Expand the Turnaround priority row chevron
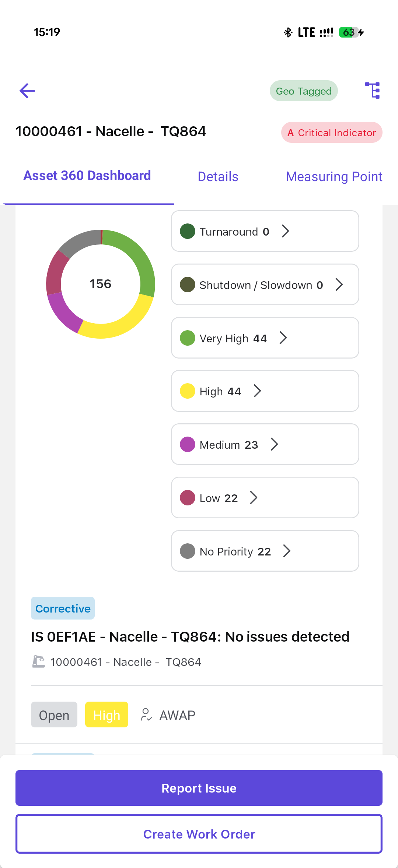This screenshot has height=868, width=398. point(285,231)
